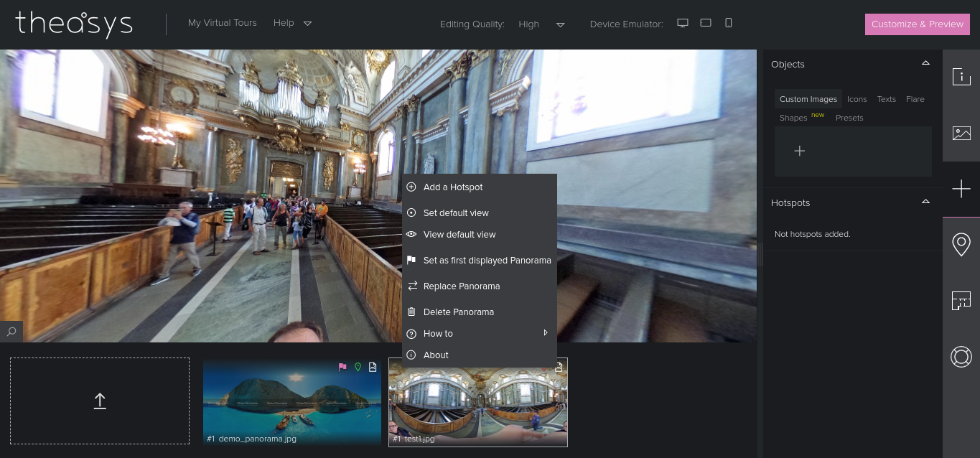Collapse the Hotspots panel
The width and height of the screenshot is (980, 458).
pyautogui.click(x=925, y=202)
